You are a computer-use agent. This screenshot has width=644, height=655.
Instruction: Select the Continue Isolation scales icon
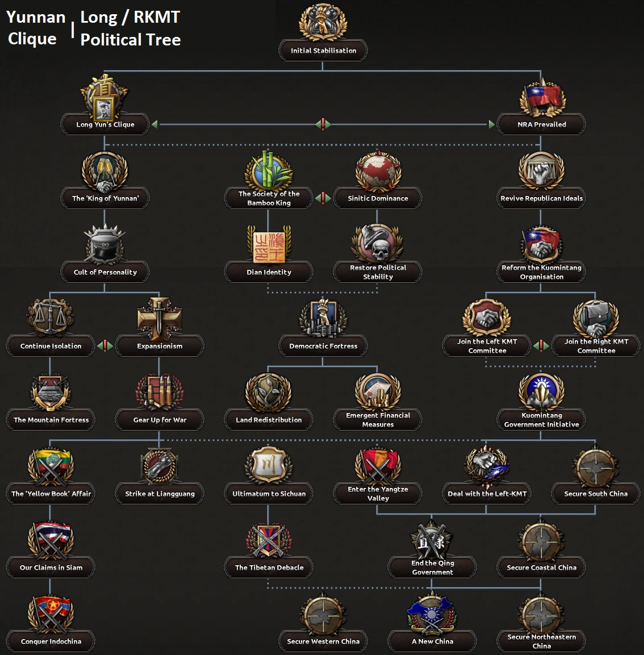(50, 318)
